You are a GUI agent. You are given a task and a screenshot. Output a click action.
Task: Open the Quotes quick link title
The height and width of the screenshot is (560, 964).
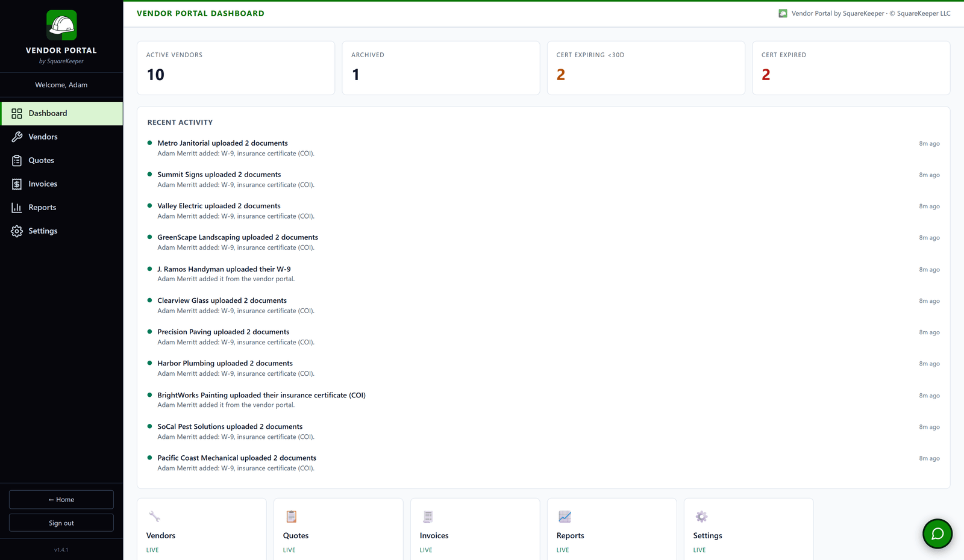click(x=296, y=535)
